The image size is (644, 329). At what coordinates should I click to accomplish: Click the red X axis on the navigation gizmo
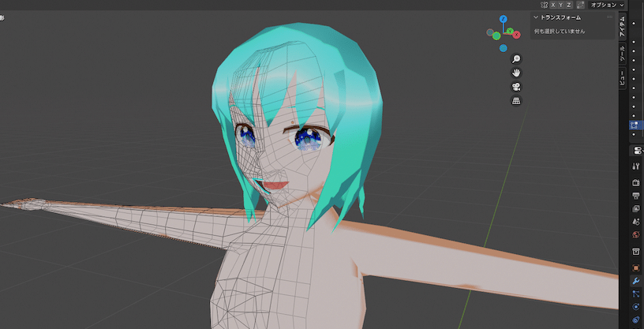coord(517,35)
